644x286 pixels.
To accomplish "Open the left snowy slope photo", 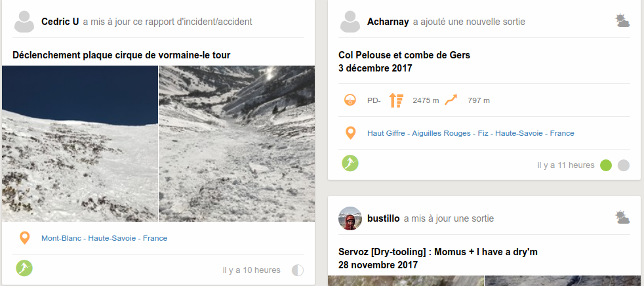I will pos(79,144).
